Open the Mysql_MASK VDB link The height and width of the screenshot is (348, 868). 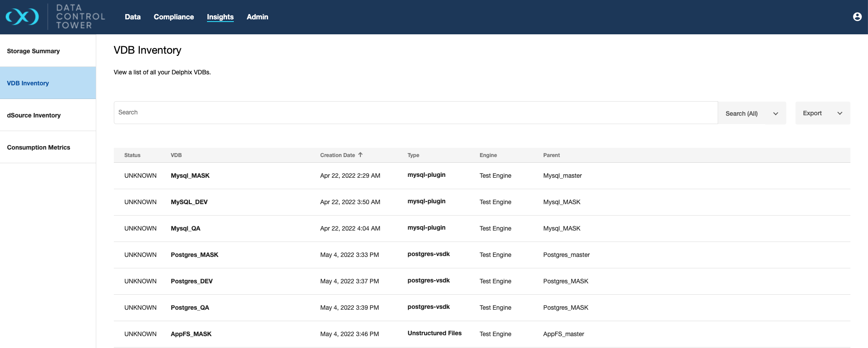190,176
